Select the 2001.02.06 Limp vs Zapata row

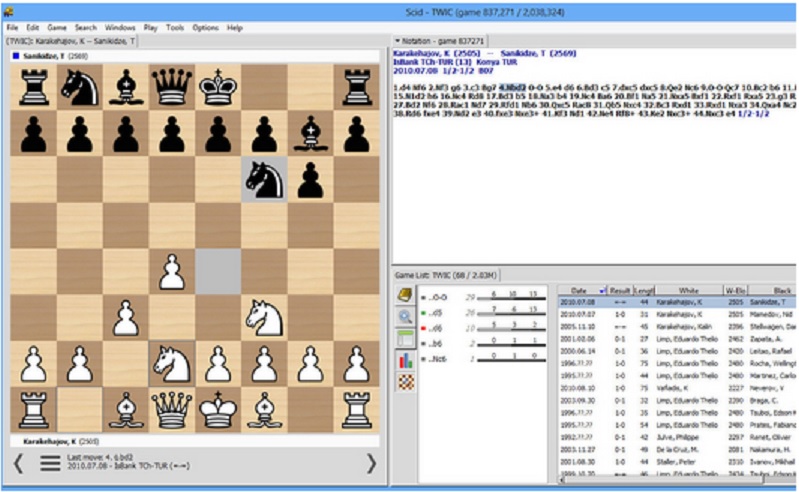677,339
